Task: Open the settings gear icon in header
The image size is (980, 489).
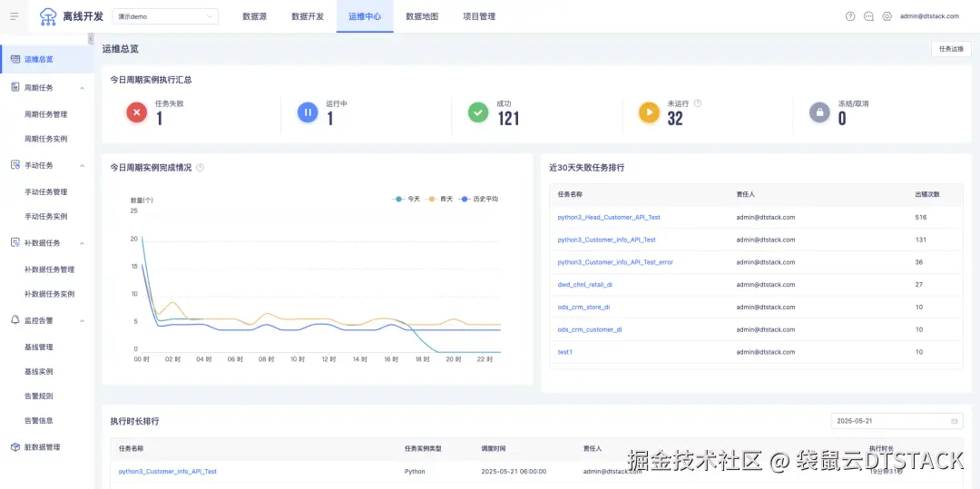Action: [x=887, y=17]
